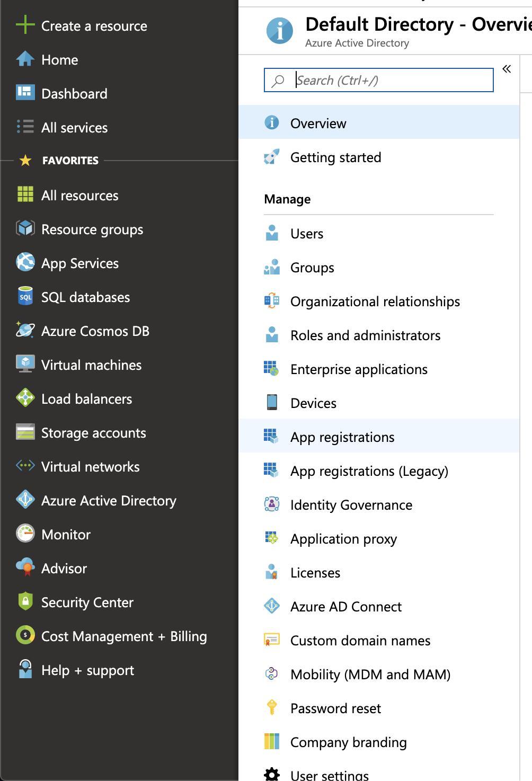Click the Security Center shield icon

(x=25, y=601)
